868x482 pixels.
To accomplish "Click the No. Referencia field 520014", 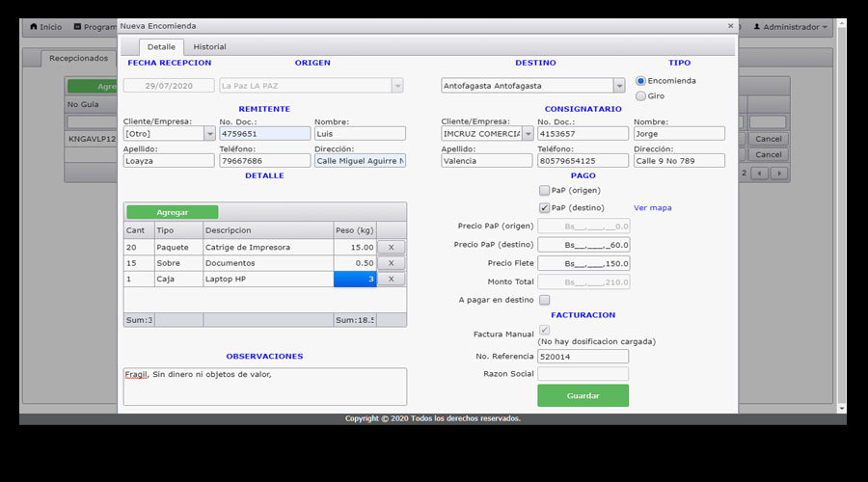I will point(583,357).
